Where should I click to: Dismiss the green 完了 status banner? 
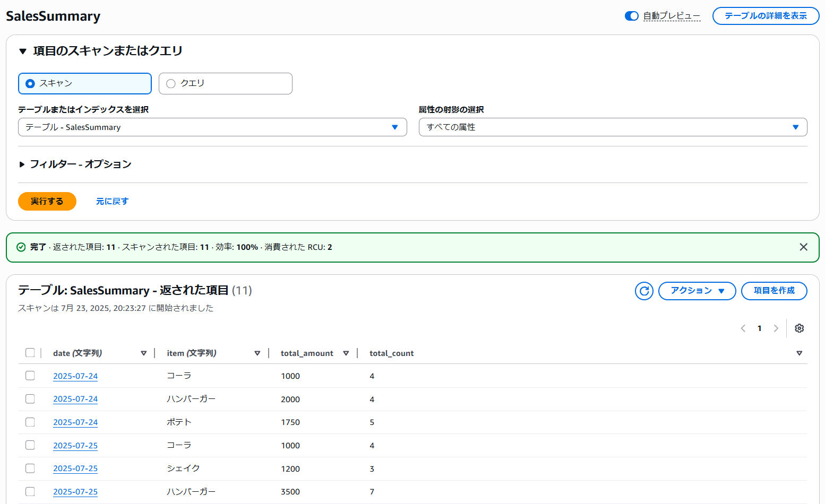pyautogui.click(x=803, y=247)
